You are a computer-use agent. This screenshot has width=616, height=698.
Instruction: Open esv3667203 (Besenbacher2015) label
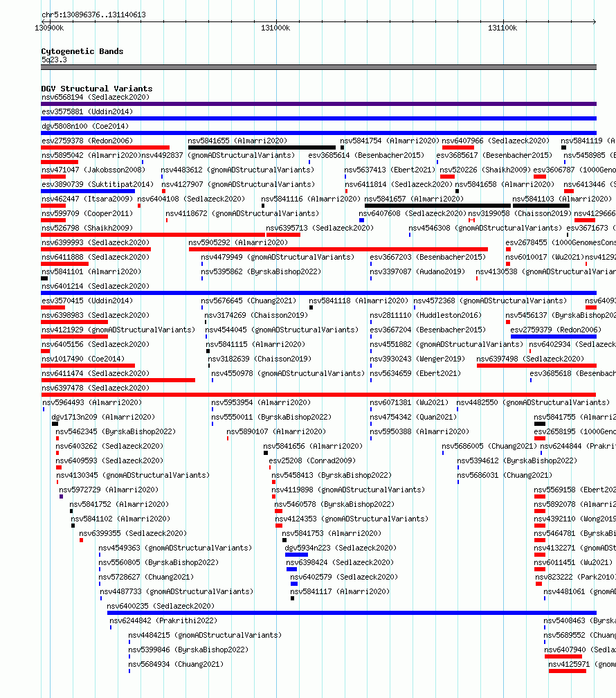click(x=428, y=258)
